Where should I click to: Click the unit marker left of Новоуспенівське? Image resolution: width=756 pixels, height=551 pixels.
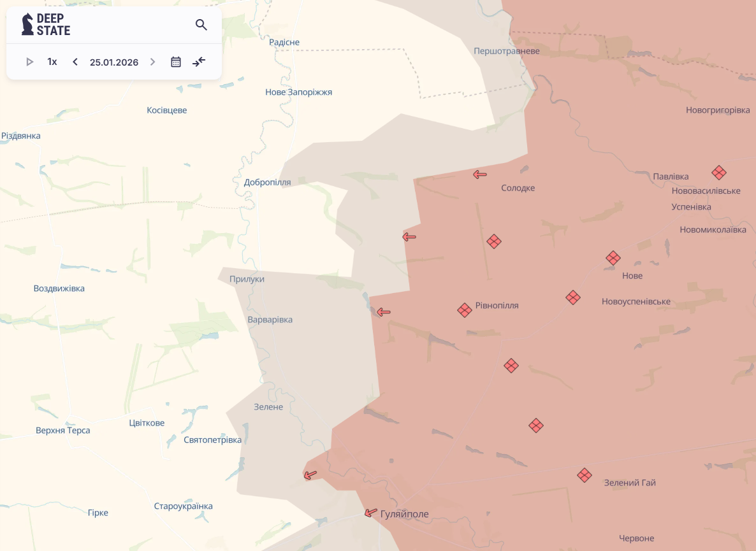(x=573, y=297)
